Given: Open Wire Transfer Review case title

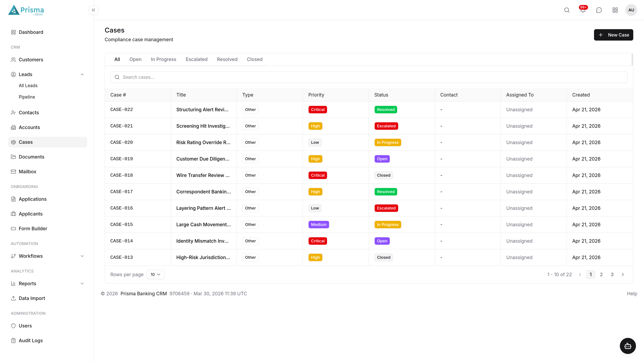Looking at the screenshot, I should point(203,175).
